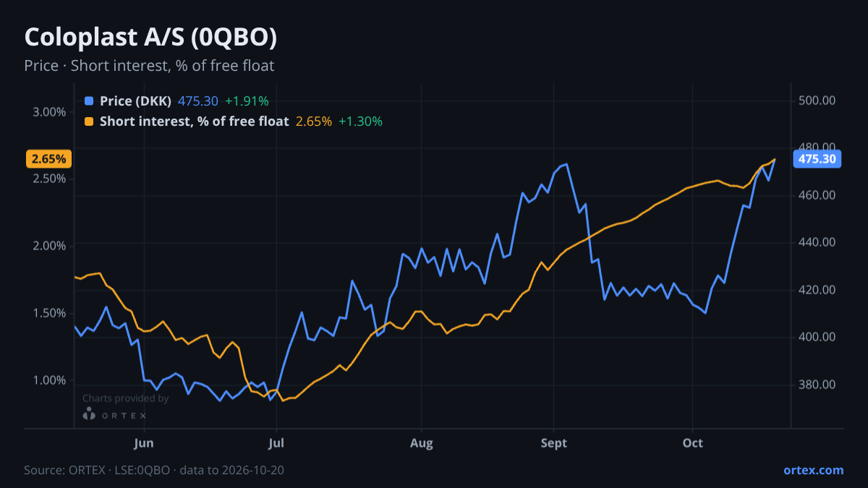Click the 380.00 right-axis label
The image size is (868, 488).
(817, 385)
